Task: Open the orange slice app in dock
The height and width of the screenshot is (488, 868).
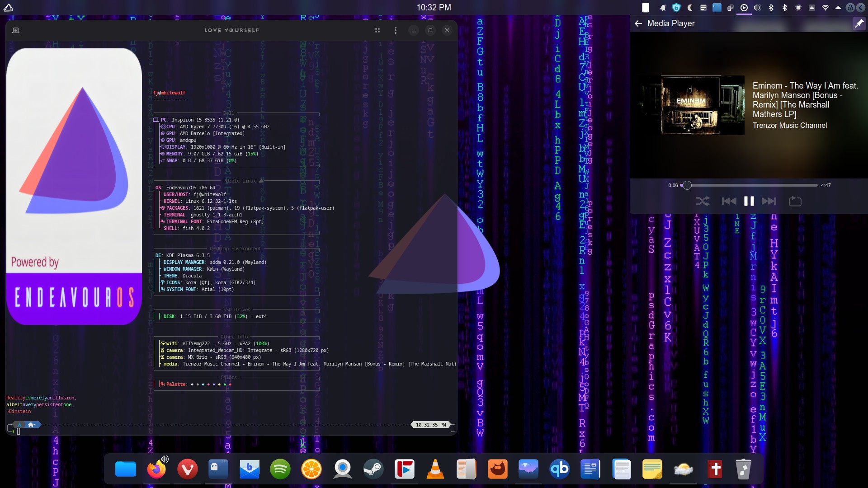Action: click(311, 469)
